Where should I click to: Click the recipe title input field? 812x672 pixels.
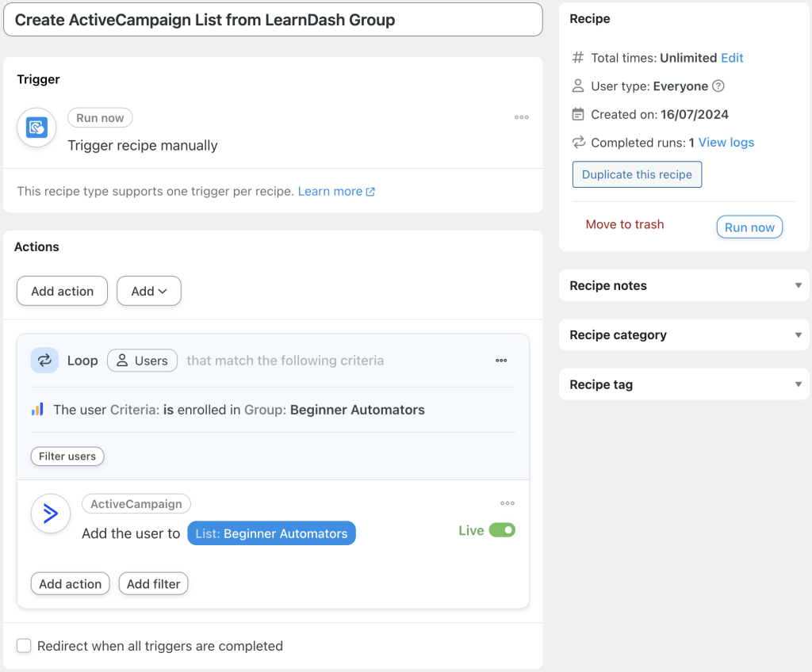273,19
